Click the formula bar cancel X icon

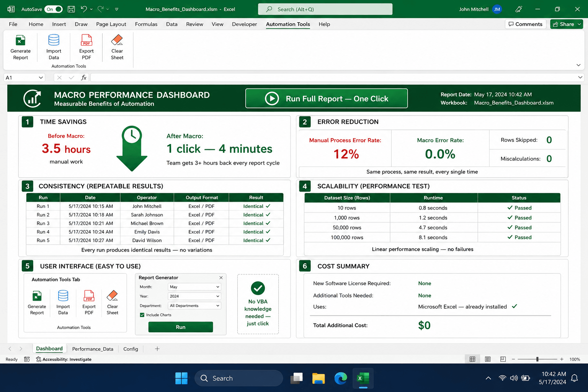(59, 77)
